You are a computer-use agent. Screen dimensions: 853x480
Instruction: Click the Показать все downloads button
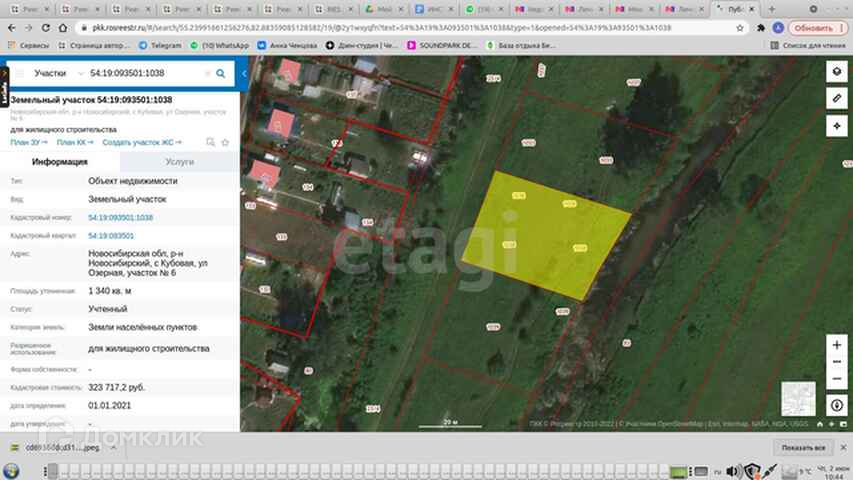[x=804, y=448]
